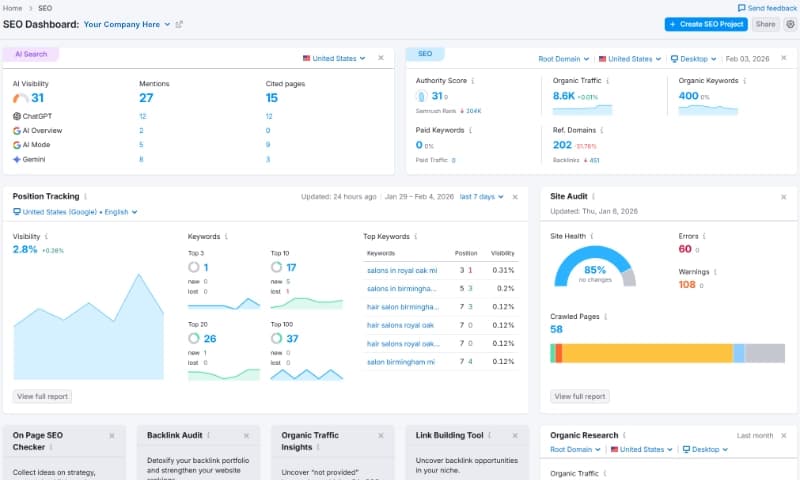Viewport: 800px width, 480px height.
Task: Click the Link Building Tool info icon
Action: point(490,435)
